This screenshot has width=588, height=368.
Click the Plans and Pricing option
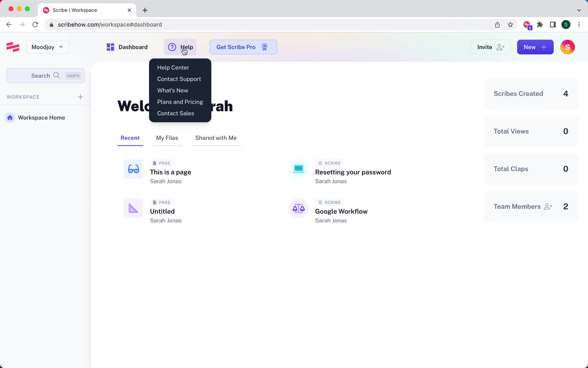(x=180, y=102)
